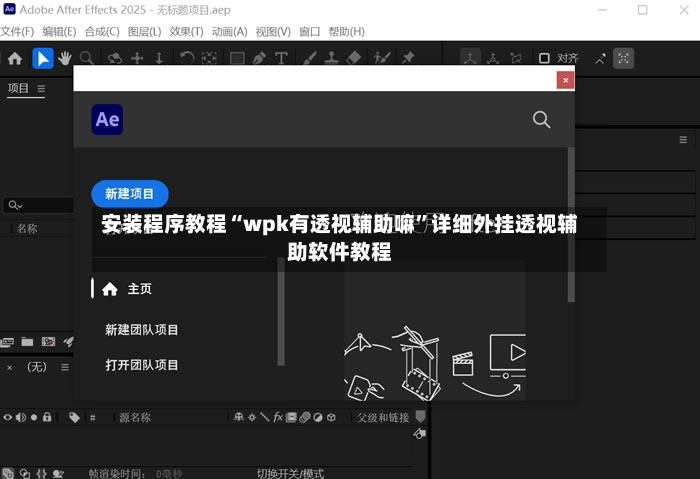
Task: Click the view axis mode icon
Action: pos(516,58)
